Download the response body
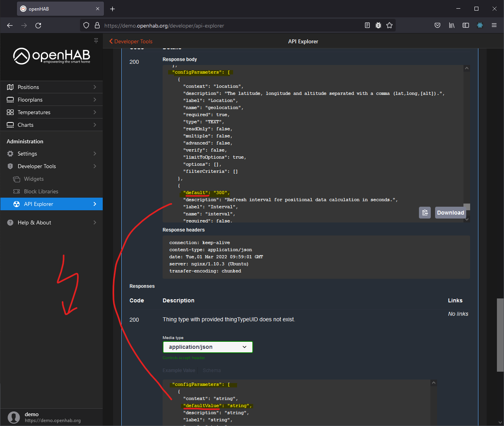504x426 pixels. click(x=450, y=213)
